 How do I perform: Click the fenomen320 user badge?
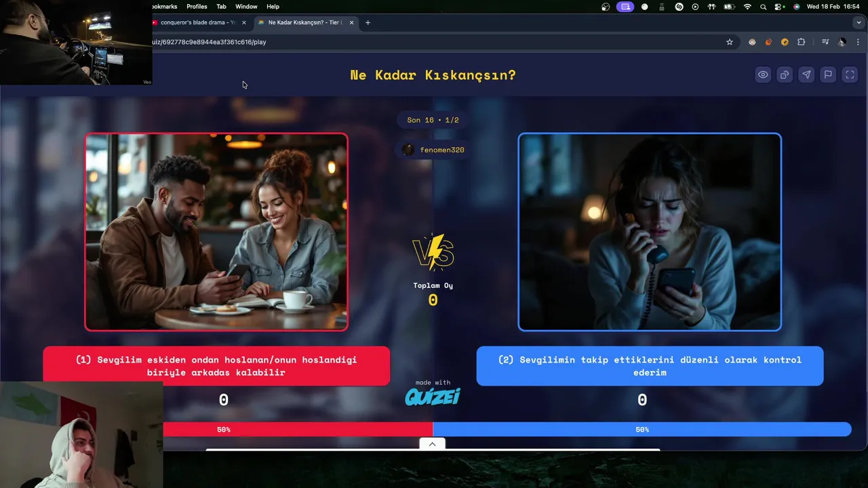[433, 150]
